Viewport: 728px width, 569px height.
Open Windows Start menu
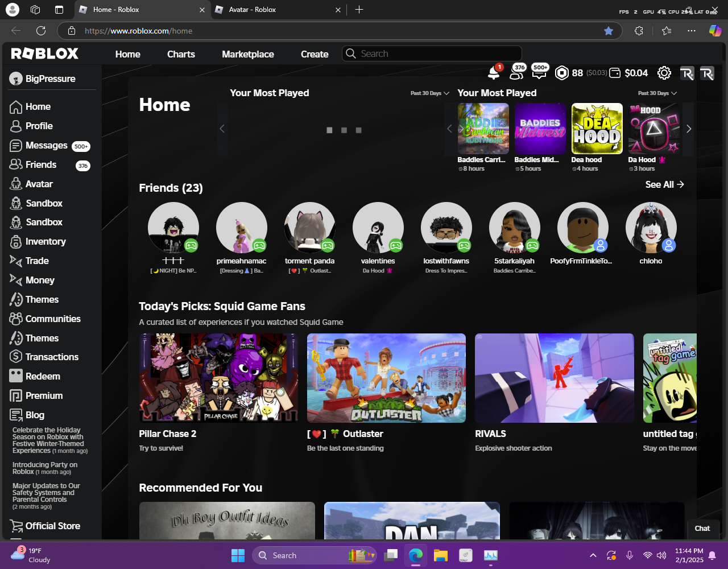(x=238, y=555)
